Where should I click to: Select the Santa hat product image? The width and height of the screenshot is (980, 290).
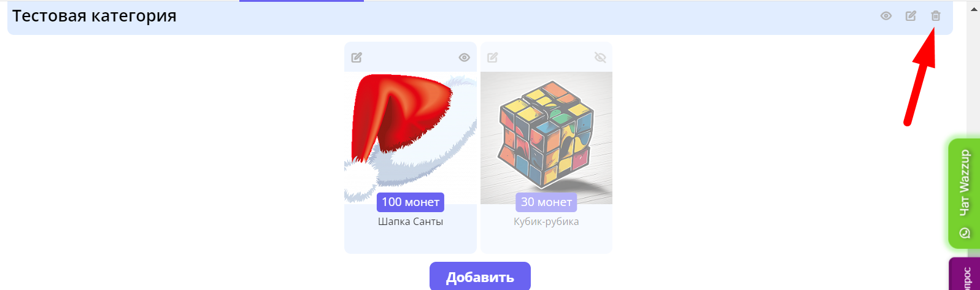coord(411,138)
